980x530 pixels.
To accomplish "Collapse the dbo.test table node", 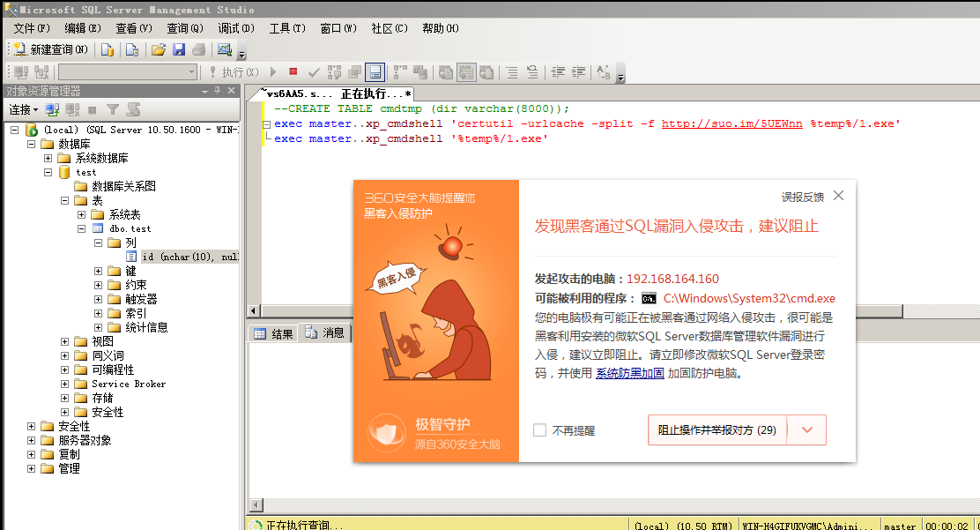I will tap(81, 229).
